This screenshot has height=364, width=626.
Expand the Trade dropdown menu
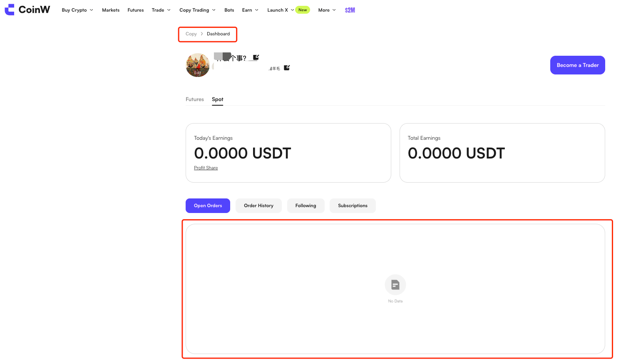(x=161, y=10)
